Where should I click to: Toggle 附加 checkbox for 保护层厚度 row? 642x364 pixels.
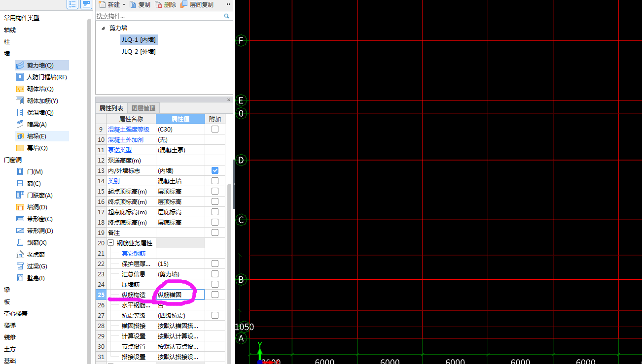(215, 264)
